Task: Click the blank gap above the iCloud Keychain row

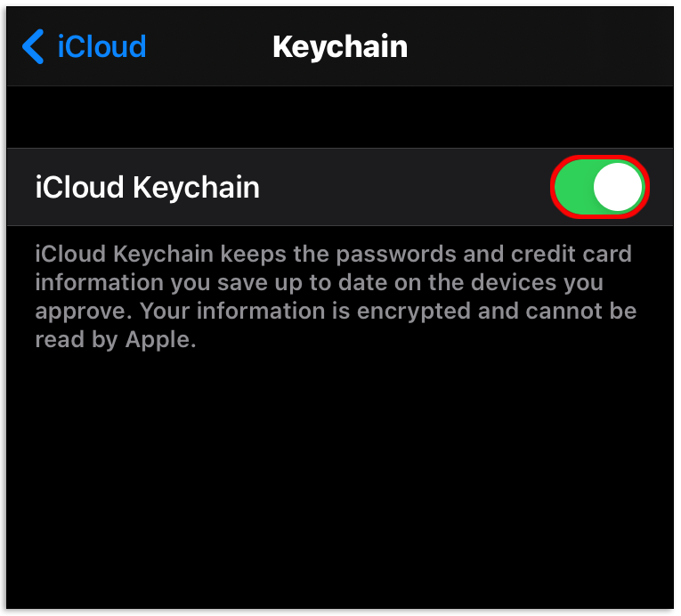Action: 340,117
